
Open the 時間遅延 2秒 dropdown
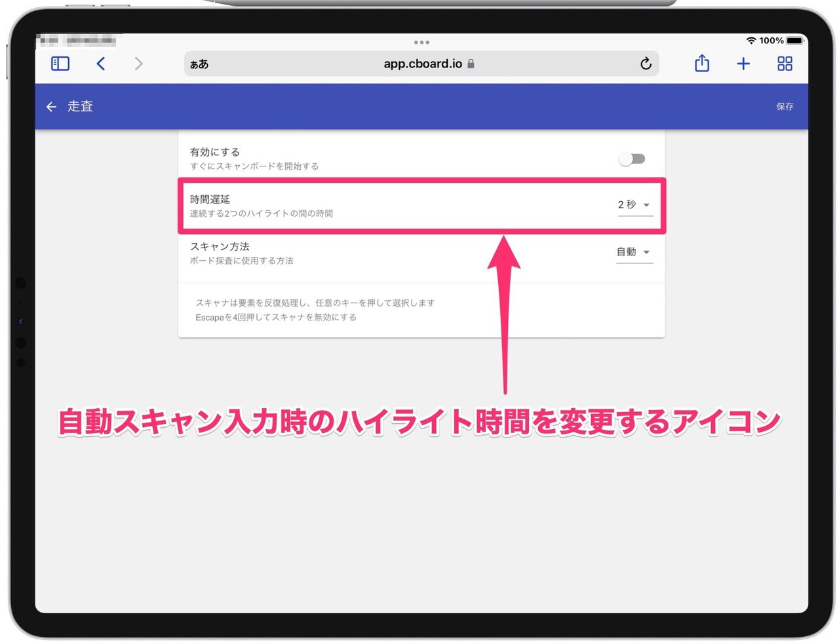coord(634,205)
